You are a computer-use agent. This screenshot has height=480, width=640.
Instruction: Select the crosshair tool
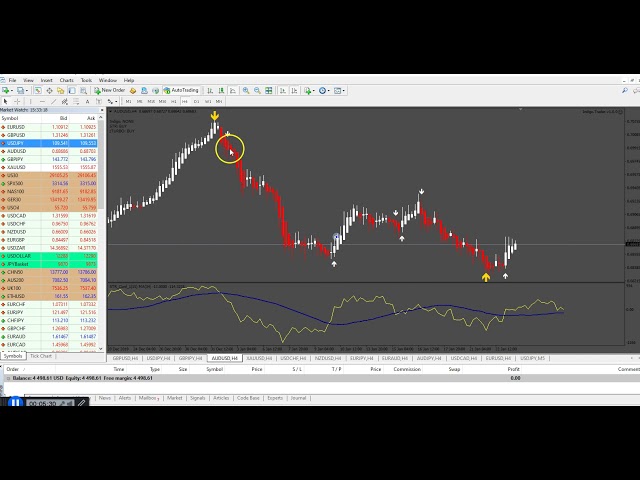16,101
